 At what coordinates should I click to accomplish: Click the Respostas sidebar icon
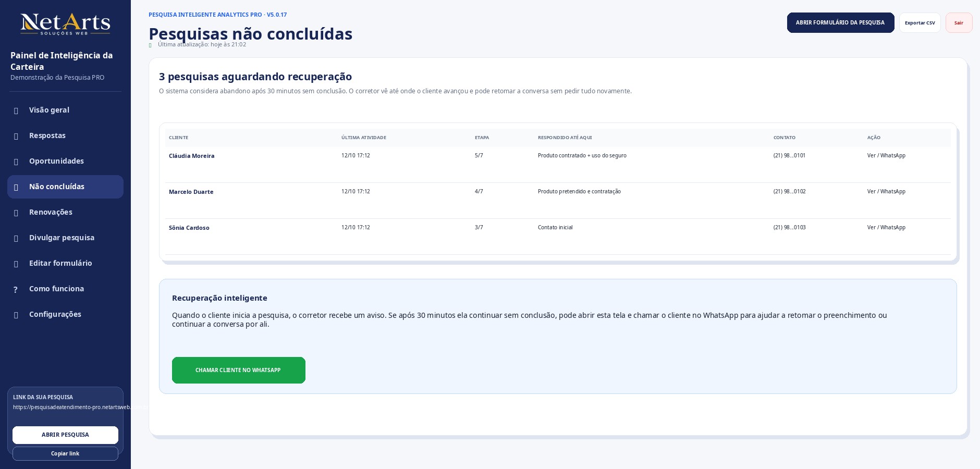16,136
